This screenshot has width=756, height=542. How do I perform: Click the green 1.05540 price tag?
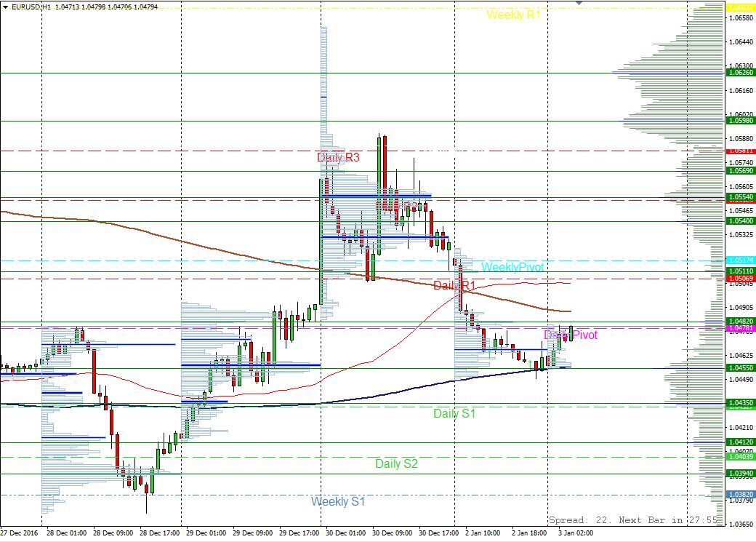point(741,197)
